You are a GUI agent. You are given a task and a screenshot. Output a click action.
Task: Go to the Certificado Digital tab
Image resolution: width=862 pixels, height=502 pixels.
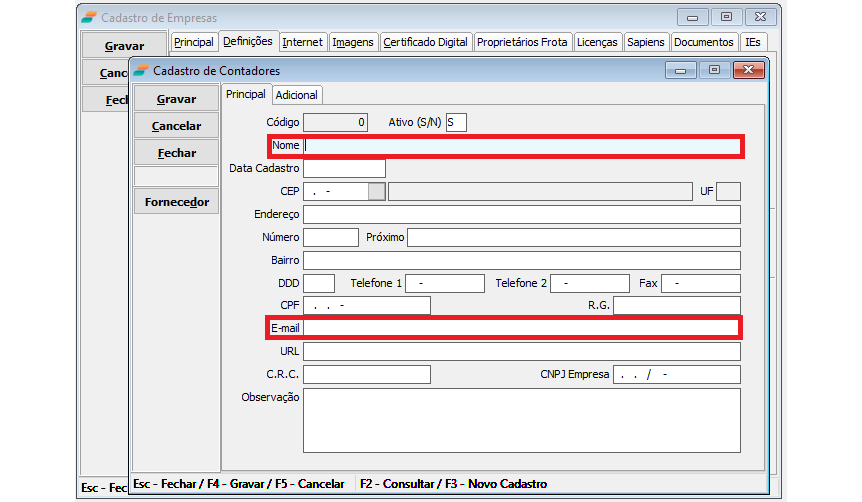coord(425,42)
